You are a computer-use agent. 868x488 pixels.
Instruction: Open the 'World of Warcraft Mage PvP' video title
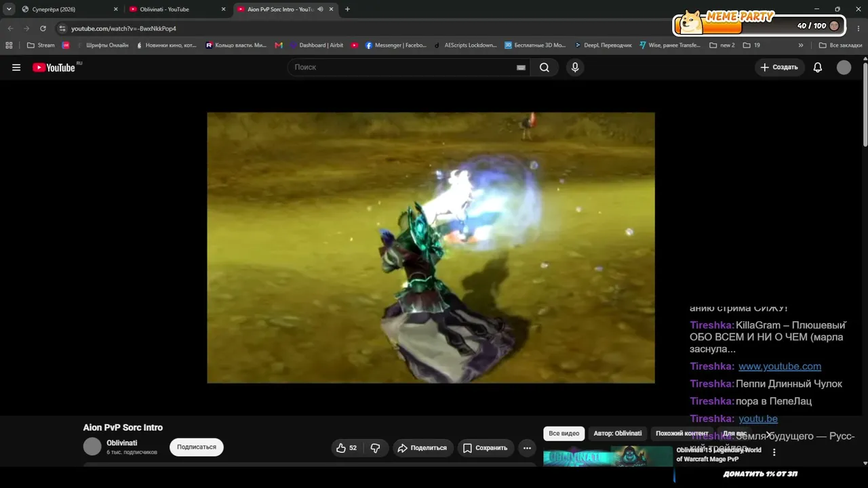(x=719, y=455)
